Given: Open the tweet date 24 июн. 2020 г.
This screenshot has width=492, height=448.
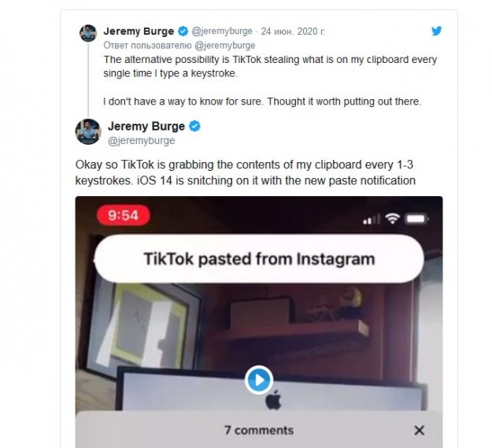Looking at the screenshot, I should click(293, 31).
